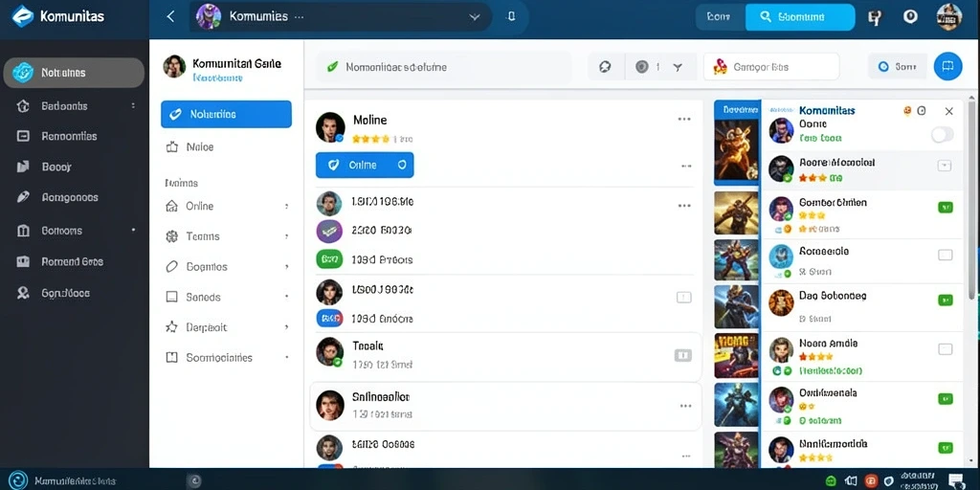The width and height of the screenshot is (980, 490).
Task: Click the shield icon in the taskbar tray
Action: 889,481
